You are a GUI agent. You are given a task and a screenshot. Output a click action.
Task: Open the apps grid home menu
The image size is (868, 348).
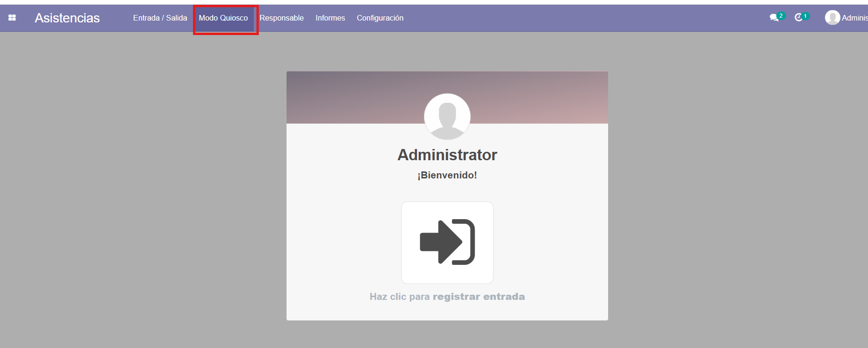tap(12, 18)
